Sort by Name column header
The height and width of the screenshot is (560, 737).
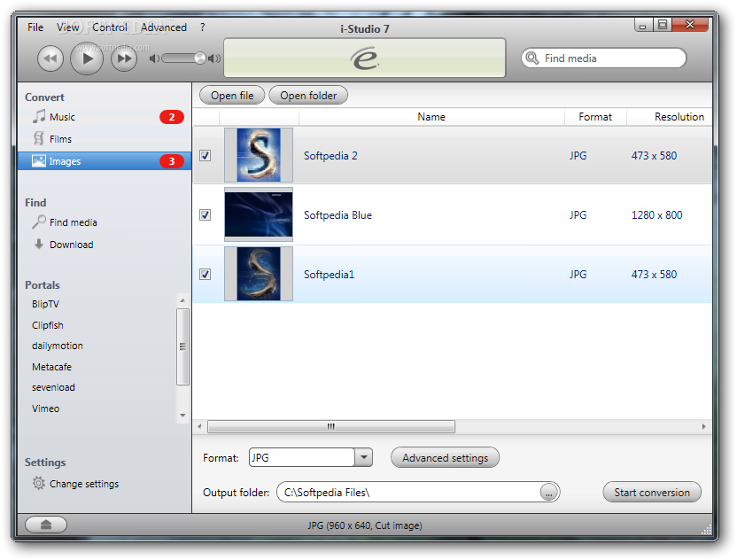(x=431, y=117)
